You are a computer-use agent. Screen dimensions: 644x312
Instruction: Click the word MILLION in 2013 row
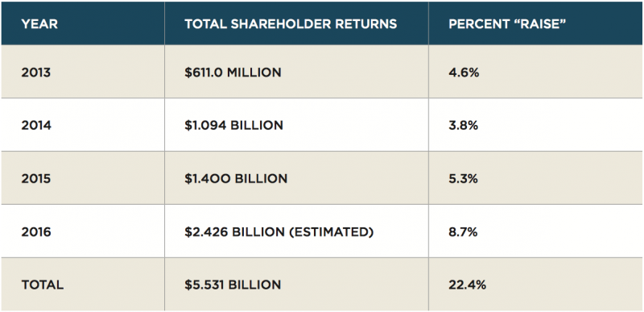pyautogui.click(x=254, y=73)
